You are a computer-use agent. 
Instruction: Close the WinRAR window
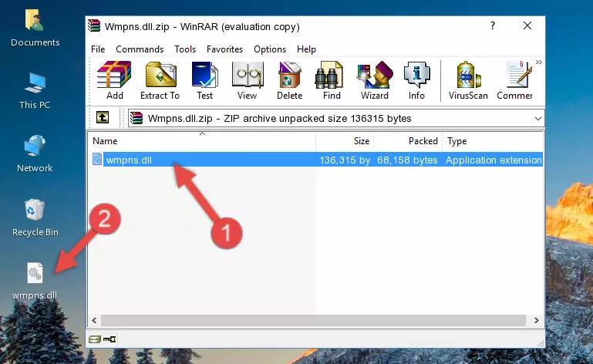(x=527, y=25)
